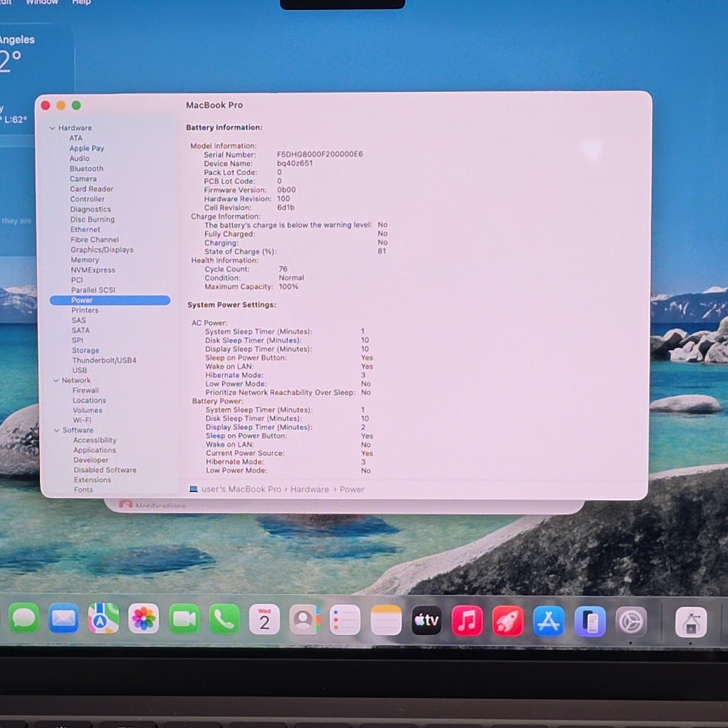The width and height of the screenshot is (728, 728).
Task: Select Fibre Channel in the sidebar
Action: pos(95,240)
